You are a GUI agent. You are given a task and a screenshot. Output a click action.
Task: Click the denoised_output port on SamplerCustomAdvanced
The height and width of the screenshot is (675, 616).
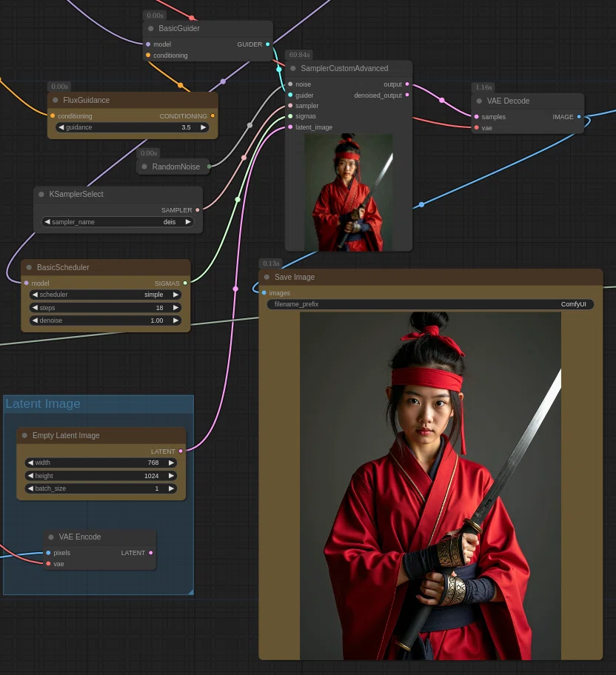(x=407, y=95)
